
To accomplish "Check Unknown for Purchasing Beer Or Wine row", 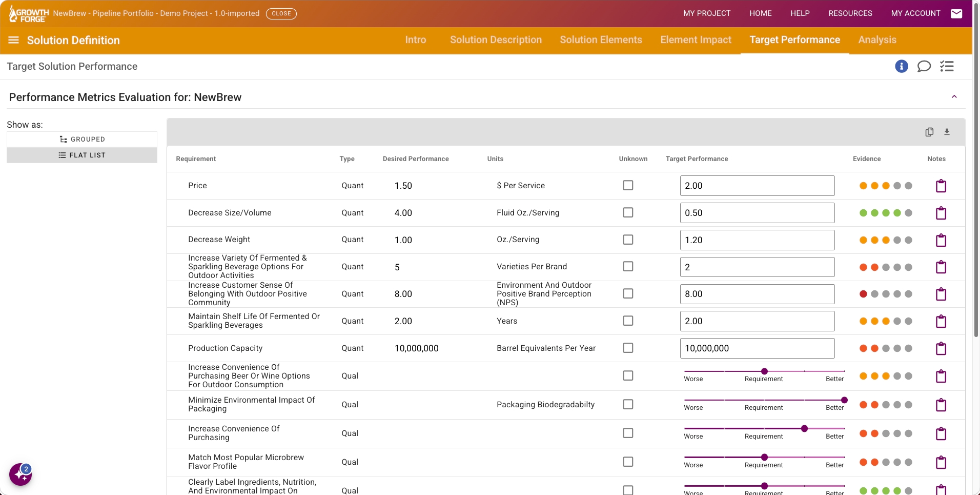I will pos(628,375).
